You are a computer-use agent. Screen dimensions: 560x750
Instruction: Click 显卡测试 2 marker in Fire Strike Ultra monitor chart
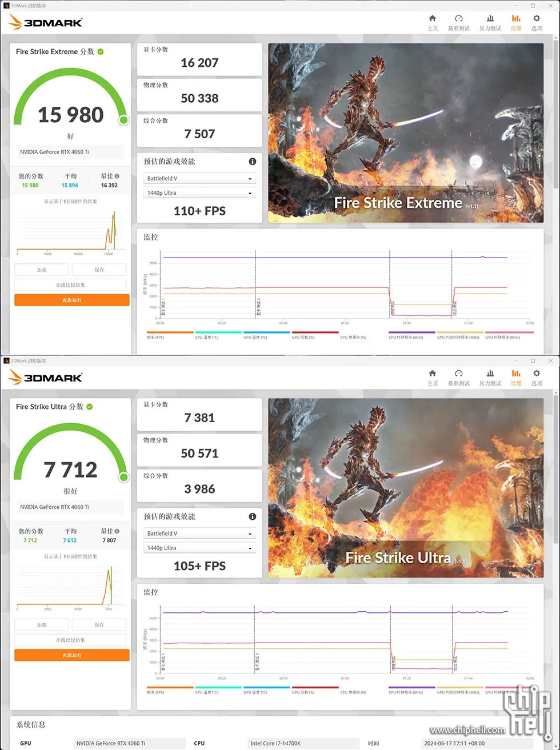pos(257,663)
